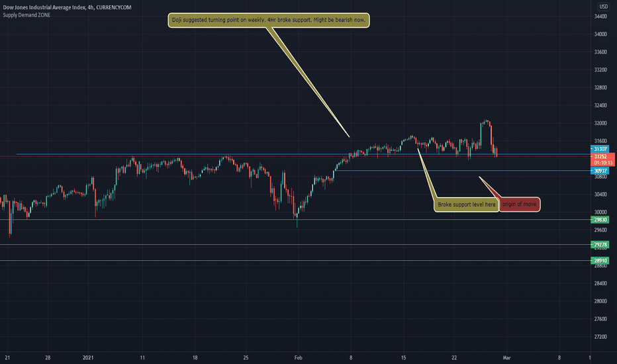Screen dimensions: 617x364
Task: Click 29600 on the price axis
Action: coord(600,230)
